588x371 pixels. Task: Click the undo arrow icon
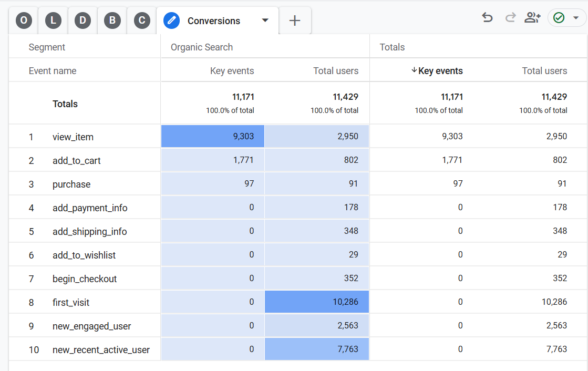click(x=487, y=18)
